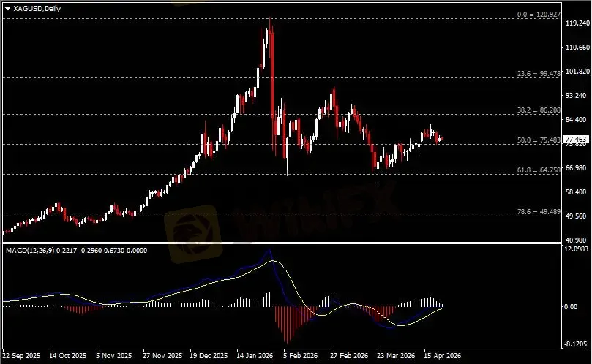This screenshot has height=364, width=592.
Task: Click the XAGUSD,Daily chart title
Action: click(x=37, y=8)
